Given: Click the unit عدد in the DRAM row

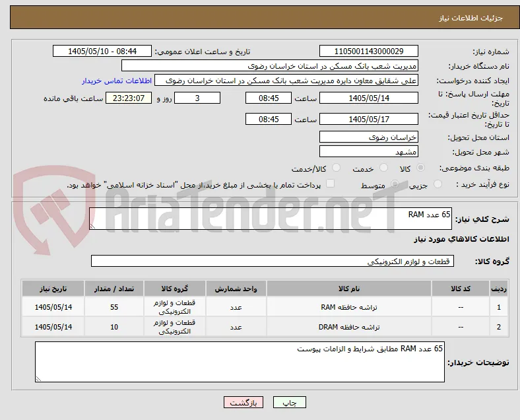Looking at the screenshot, I should pyautogui.click(x=236, y=327).
